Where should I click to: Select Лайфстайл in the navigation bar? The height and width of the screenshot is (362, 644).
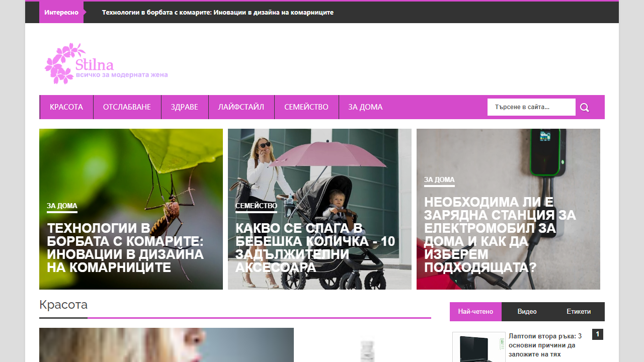click(x=241, y=107)
